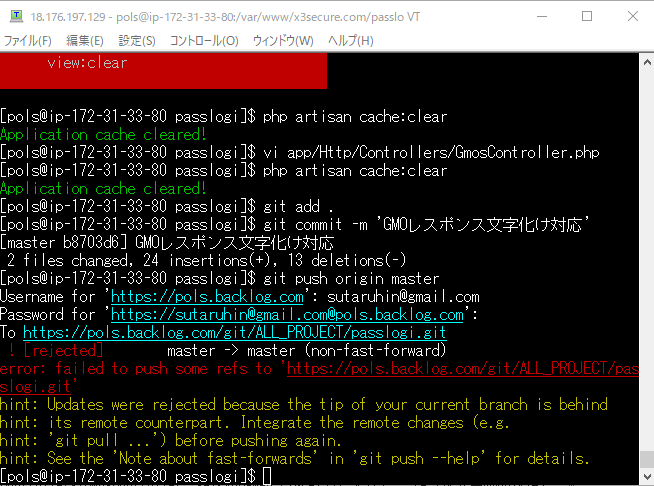Click the vertical scrollbar thumb
Screen dimensions: 654x486
point(647,460)
